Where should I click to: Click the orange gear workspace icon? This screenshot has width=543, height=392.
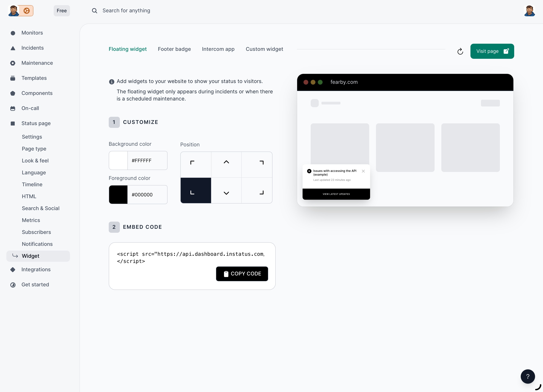26,11
